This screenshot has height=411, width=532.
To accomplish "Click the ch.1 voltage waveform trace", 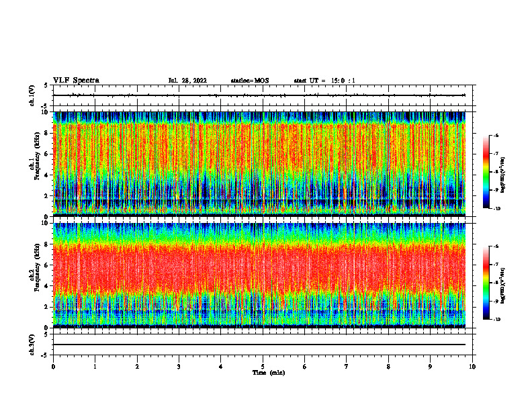I will (x=259, y=95).
